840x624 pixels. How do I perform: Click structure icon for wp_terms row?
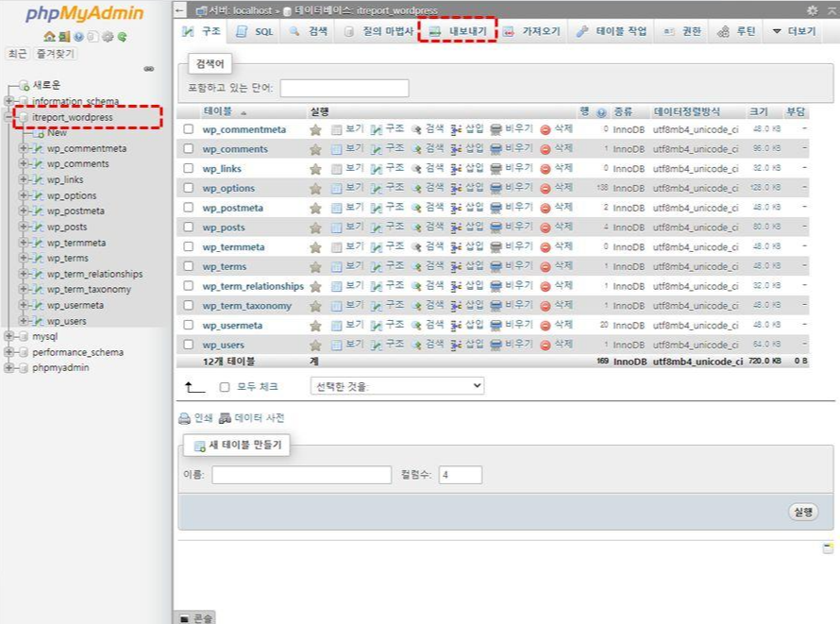pyautogui.click(x=377, y=267)
